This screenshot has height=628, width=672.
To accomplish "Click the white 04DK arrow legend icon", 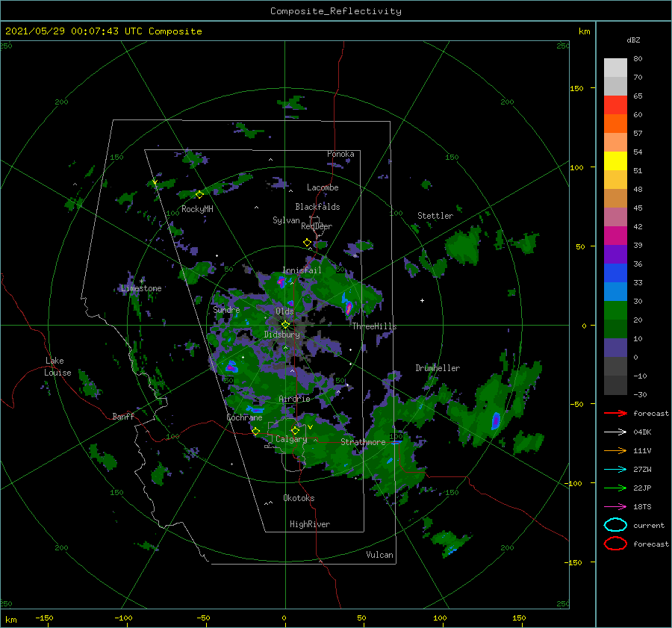I will [615, 432].
